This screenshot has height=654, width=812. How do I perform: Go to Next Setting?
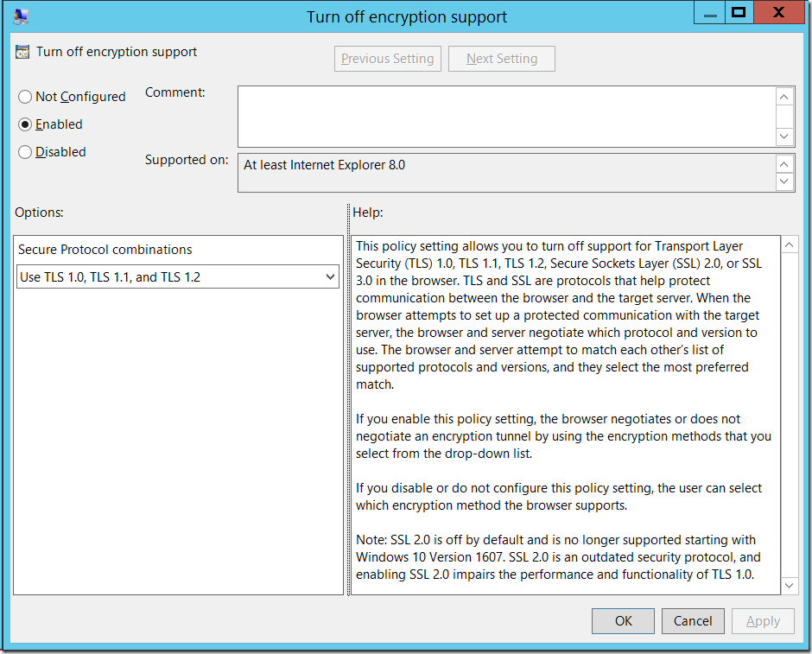(x=502, y=59)
